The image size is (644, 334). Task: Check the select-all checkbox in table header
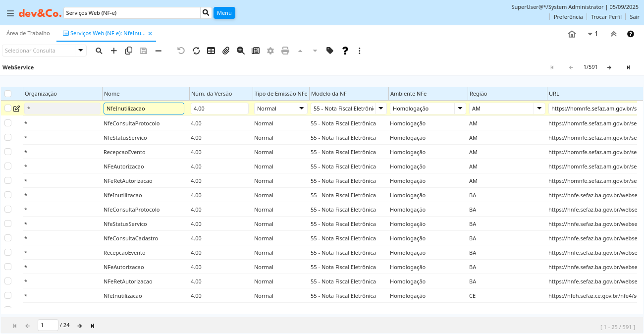[8, 94]
